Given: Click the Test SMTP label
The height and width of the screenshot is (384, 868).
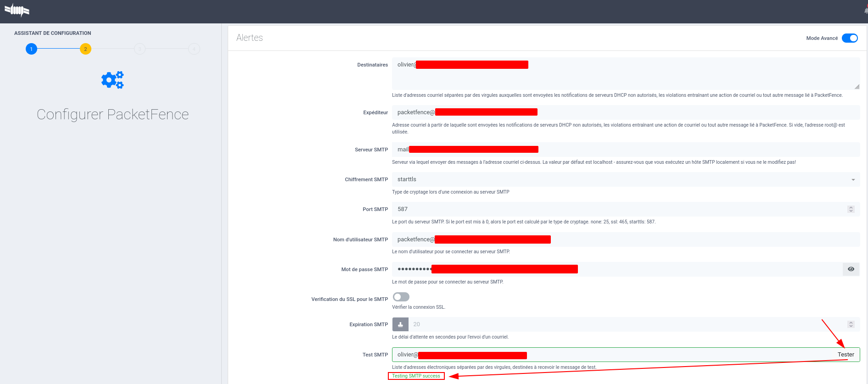Looking at the screenshot, I should coord(375,355).
